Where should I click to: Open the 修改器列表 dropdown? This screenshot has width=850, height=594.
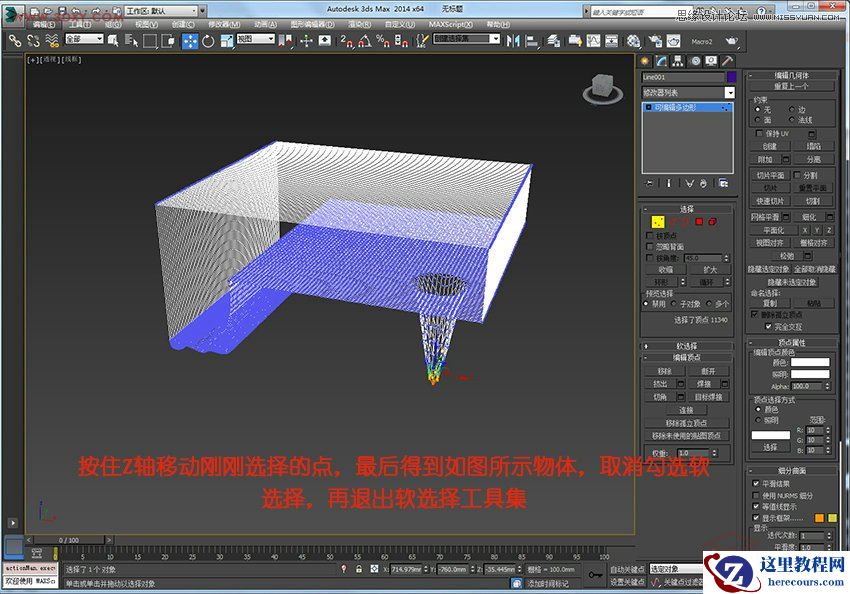(x=686, y=91)
